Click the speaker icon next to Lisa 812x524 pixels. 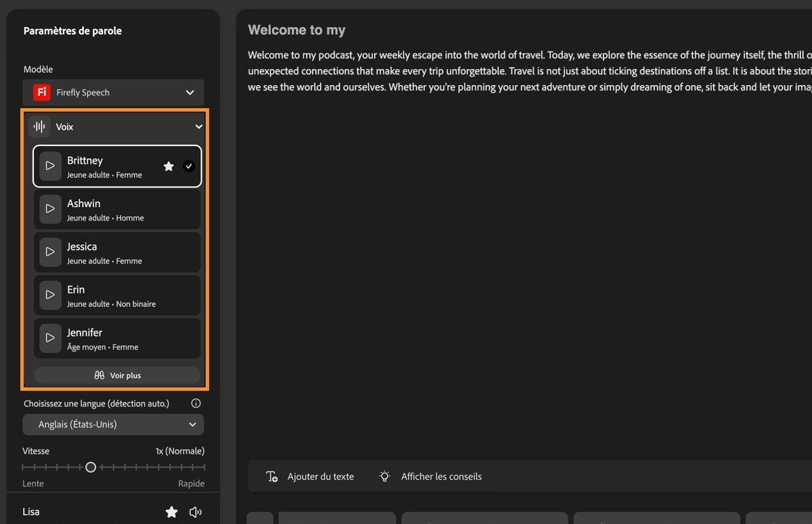pos(196,512)
